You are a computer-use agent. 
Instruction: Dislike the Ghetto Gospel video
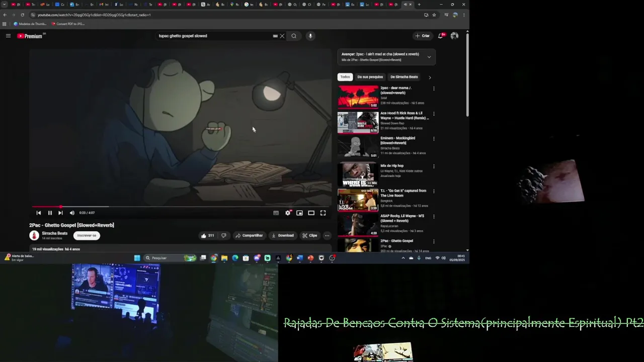(x=223, y=235)
